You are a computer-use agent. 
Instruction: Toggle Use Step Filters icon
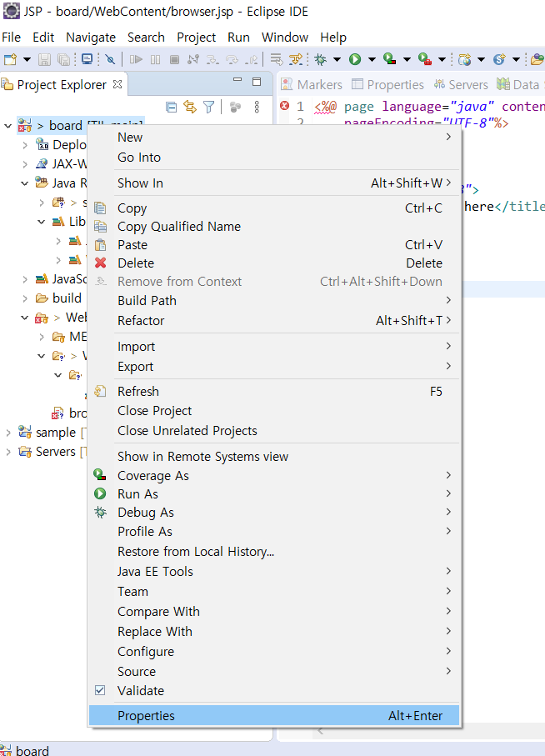click(295, 59)
